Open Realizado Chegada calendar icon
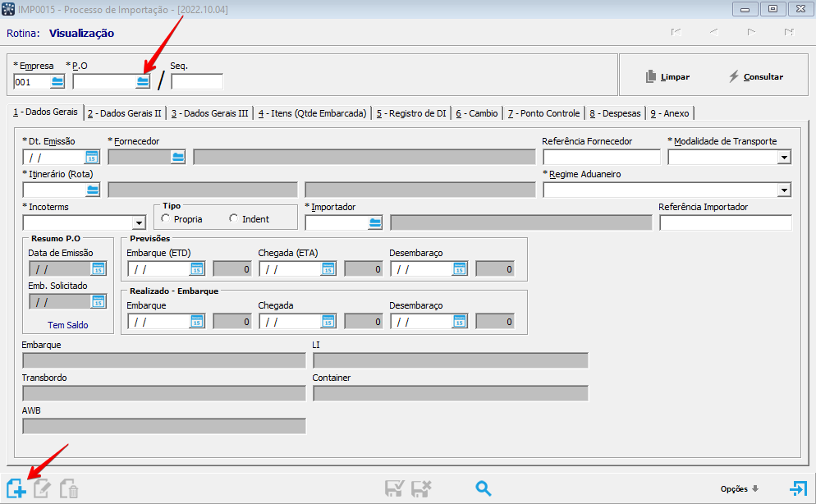This screenshot has width=816, height=504. (x=328, y=322)
